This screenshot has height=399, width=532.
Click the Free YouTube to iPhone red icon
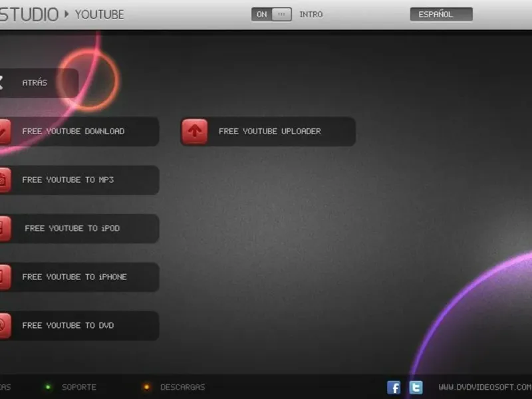point(5,277)
